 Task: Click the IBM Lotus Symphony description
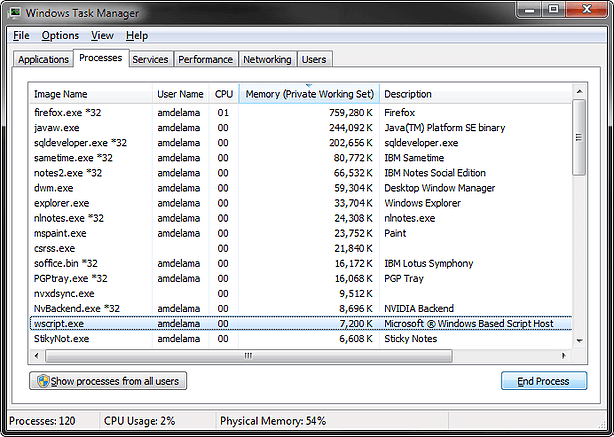tap(428, 264)
